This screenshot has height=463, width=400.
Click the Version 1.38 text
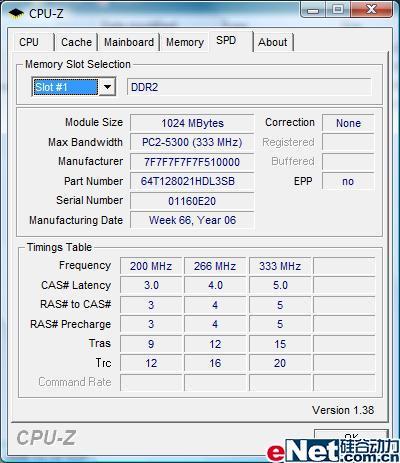[343, 410]
